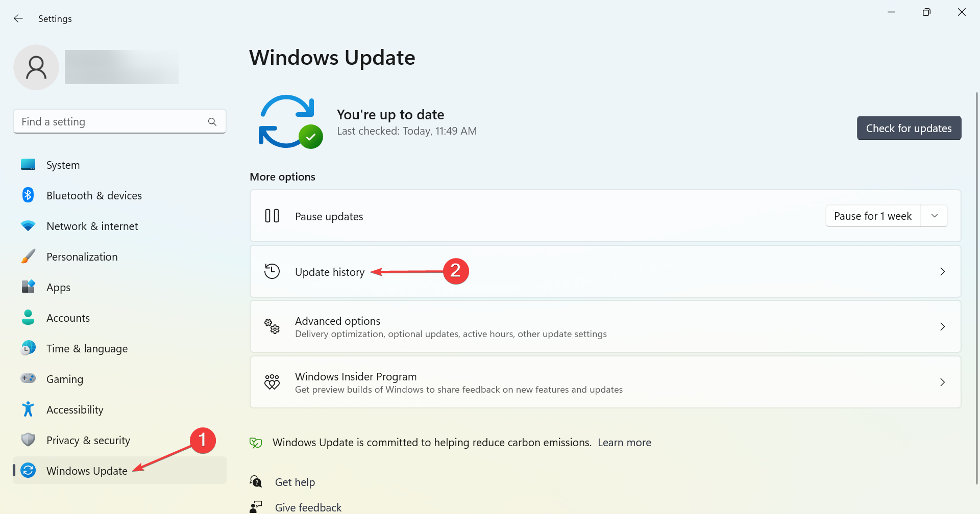The height and width of the screenshot is (514, 980).
Task: Click the Get help icon
Action: pyautogui.click(x=256, y=482)
